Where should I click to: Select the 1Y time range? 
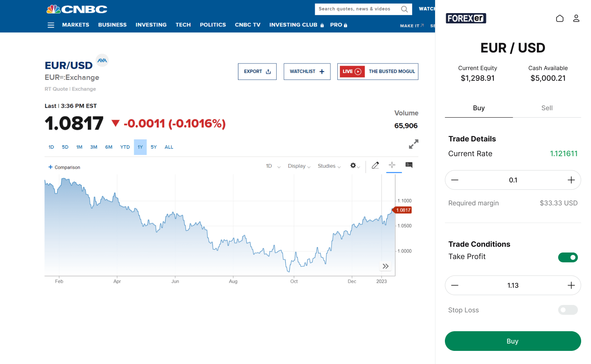click(140, 147)
